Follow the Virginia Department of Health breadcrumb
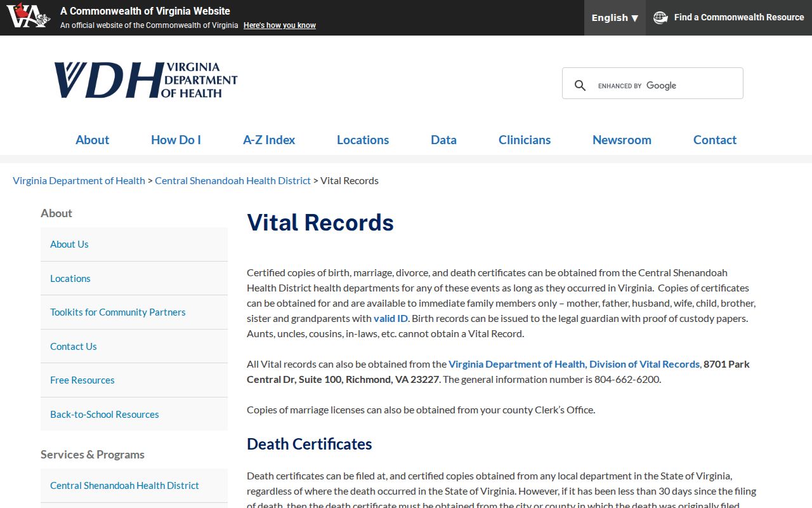This screenshot has height=508, width=812. (79, 180)
